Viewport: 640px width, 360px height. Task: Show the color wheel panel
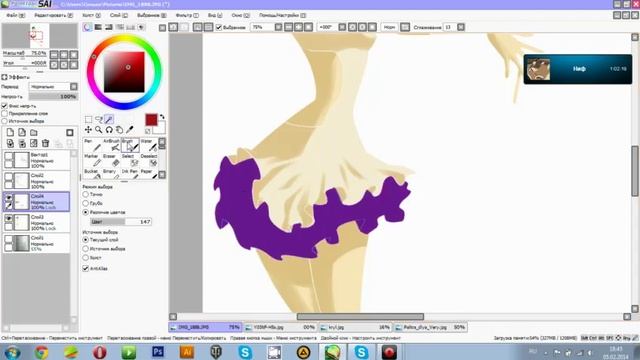coord(87,27)
